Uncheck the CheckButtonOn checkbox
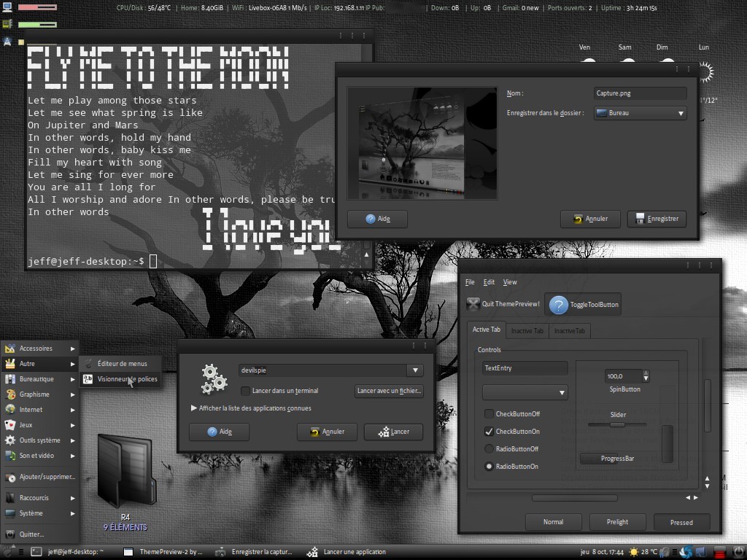Image resolution: width=747 pixels, height=560 pixels. (489, 432)
